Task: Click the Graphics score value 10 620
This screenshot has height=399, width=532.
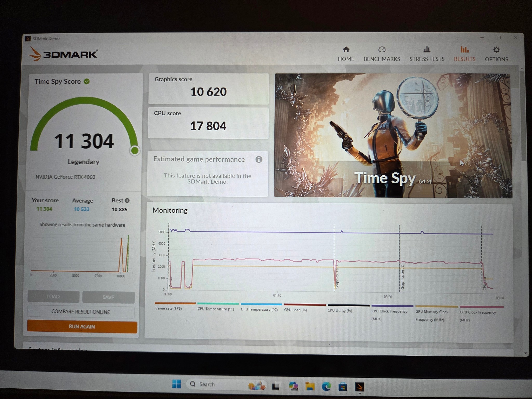Action: coord(209,92)
